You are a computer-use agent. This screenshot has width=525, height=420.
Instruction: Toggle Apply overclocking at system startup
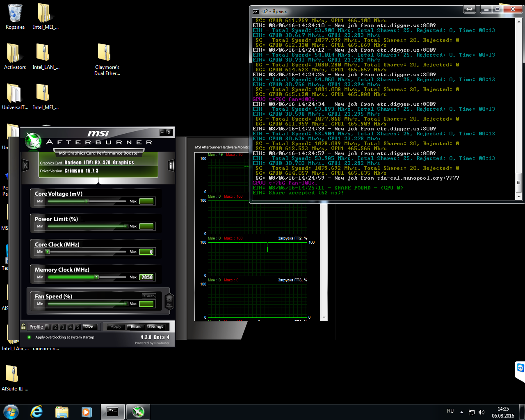29,337
